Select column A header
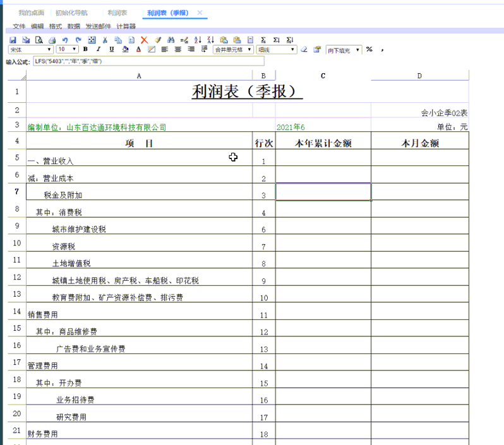 139,76
